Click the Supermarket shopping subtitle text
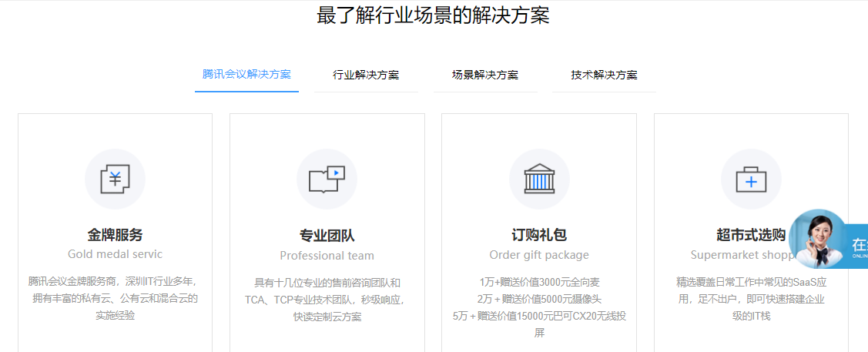Screen dimensions: 868x352 [x=742, y=255]
